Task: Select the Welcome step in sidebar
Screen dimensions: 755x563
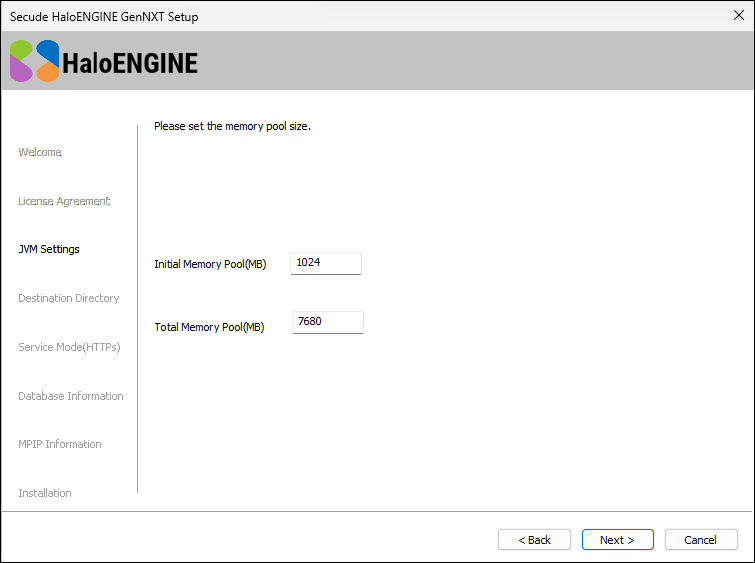Action: click(40, 152)
